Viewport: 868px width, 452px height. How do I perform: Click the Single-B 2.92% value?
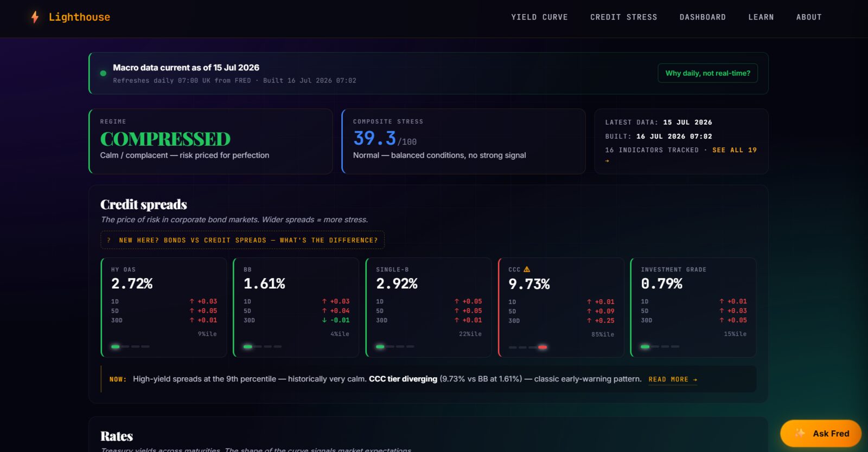397,283
